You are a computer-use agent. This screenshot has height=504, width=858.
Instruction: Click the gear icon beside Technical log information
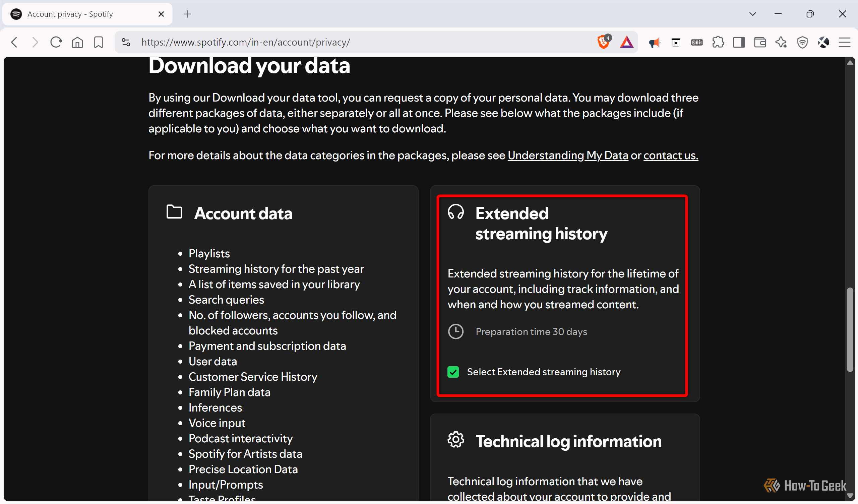click(x=455, y=440)
